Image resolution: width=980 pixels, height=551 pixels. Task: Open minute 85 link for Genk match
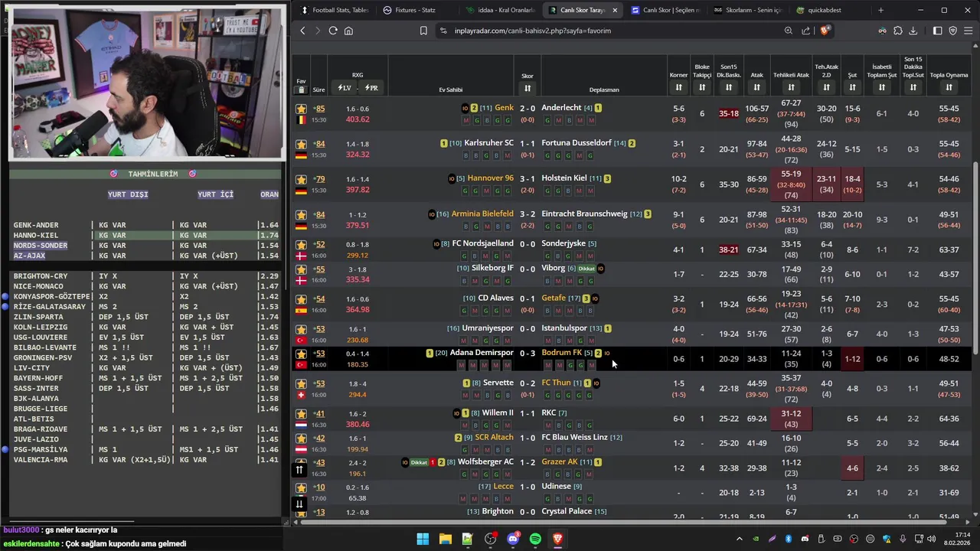319,109
